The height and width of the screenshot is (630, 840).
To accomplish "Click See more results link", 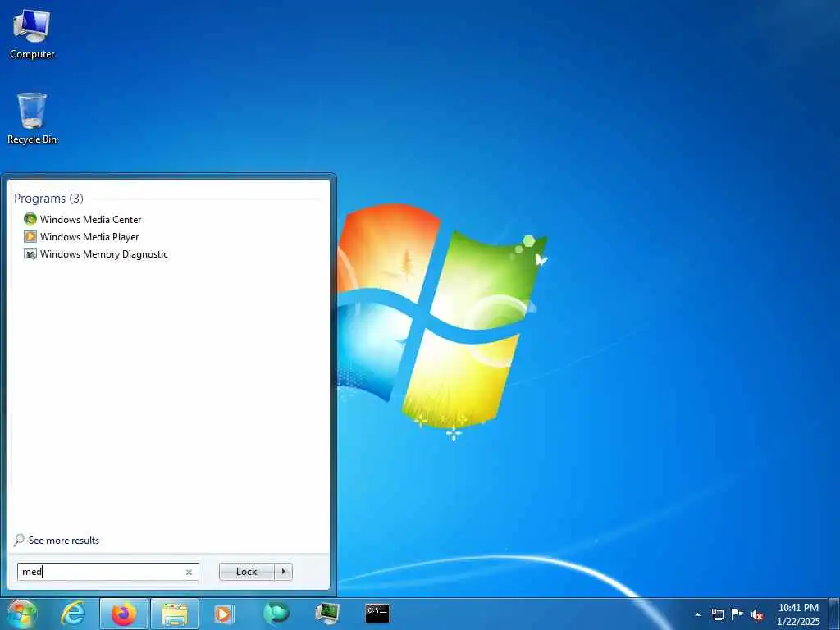I will pyautogui.click(x=64, y=541).
